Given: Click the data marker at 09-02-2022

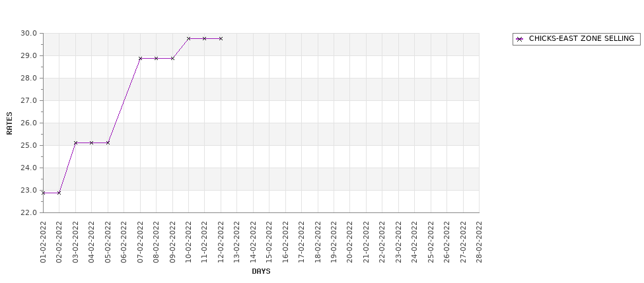Looking at the screenshot, I should [172, 58].
